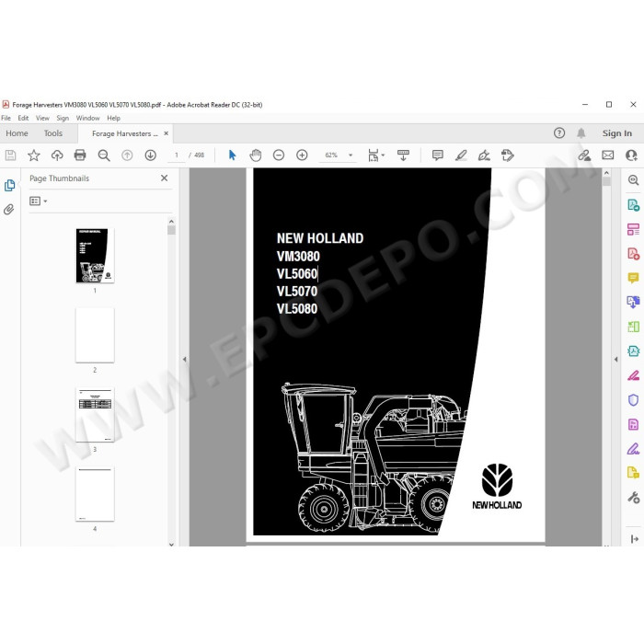Toggle the scrolling mode keyboard icon

pos(403,155)
